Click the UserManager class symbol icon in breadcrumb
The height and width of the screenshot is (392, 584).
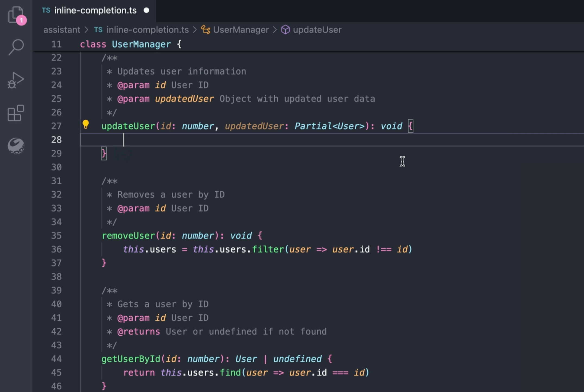pyautogui.click(x=205, y=30)
